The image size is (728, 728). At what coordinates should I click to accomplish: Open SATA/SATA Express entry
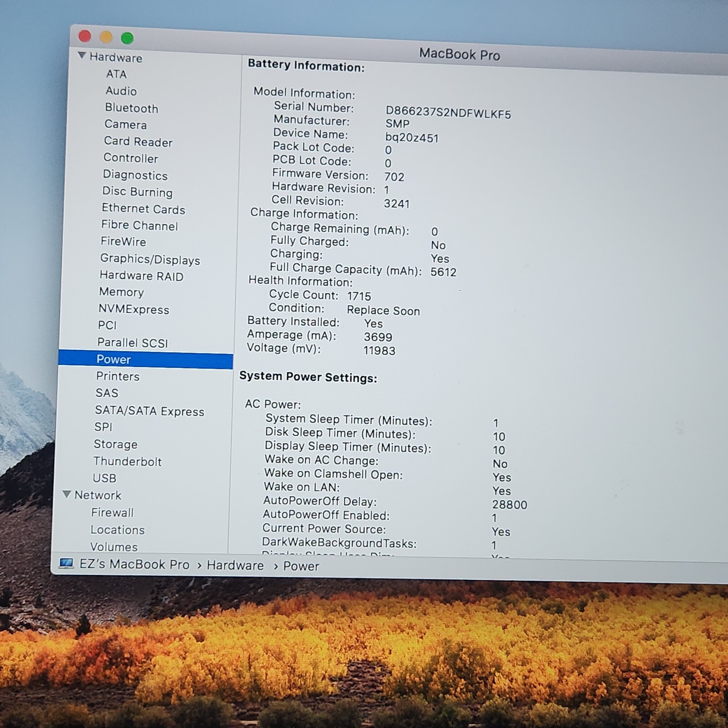(x=150, y=410)
